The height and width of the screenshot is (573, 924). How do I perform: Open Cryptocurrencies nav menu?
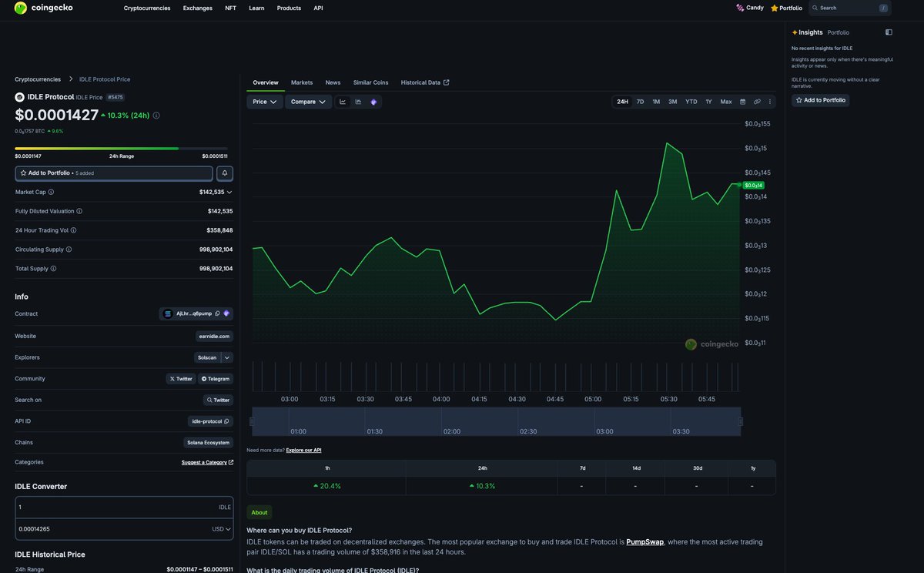(x=147, y=8)
